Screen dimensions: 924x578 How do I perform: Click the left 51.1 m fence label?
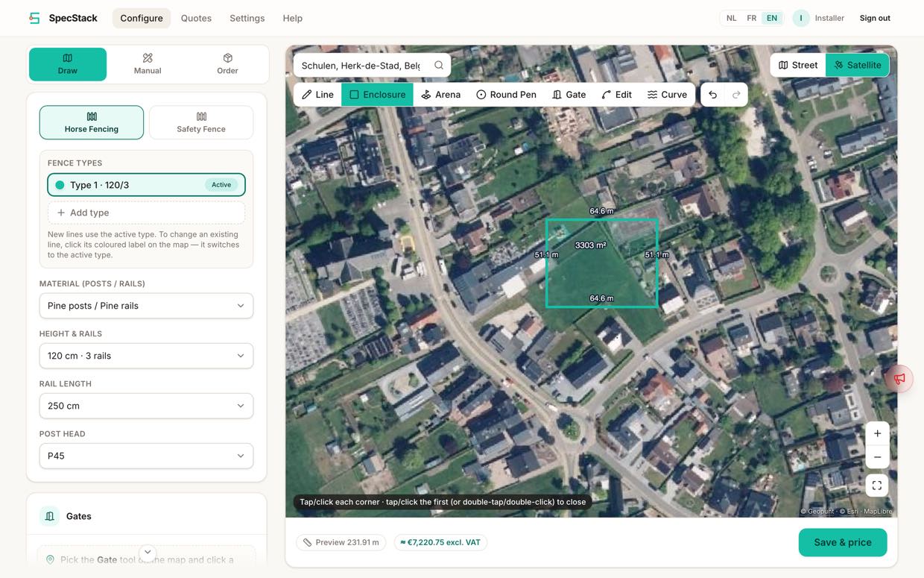[x=546, y=254]
